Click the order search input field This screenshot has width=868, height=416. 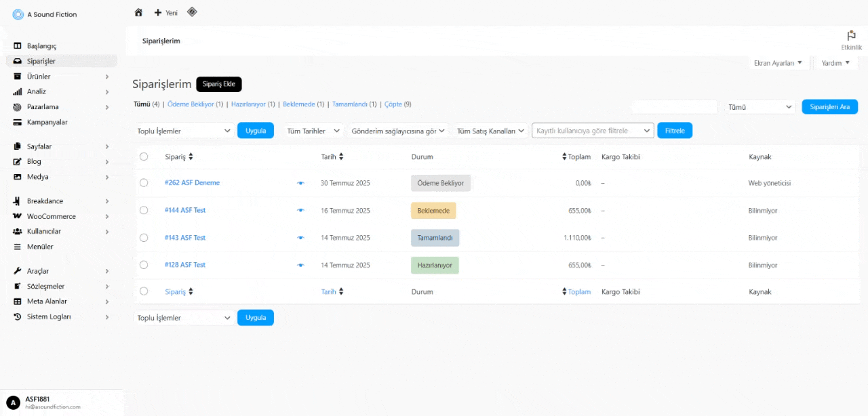coord(674,107)
